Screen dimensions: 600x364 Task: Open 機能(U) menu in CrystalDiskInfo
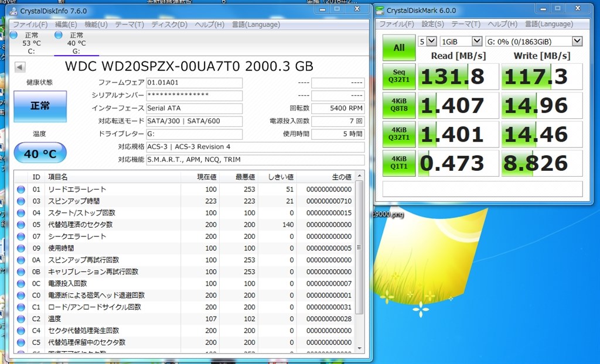(96, 25)
